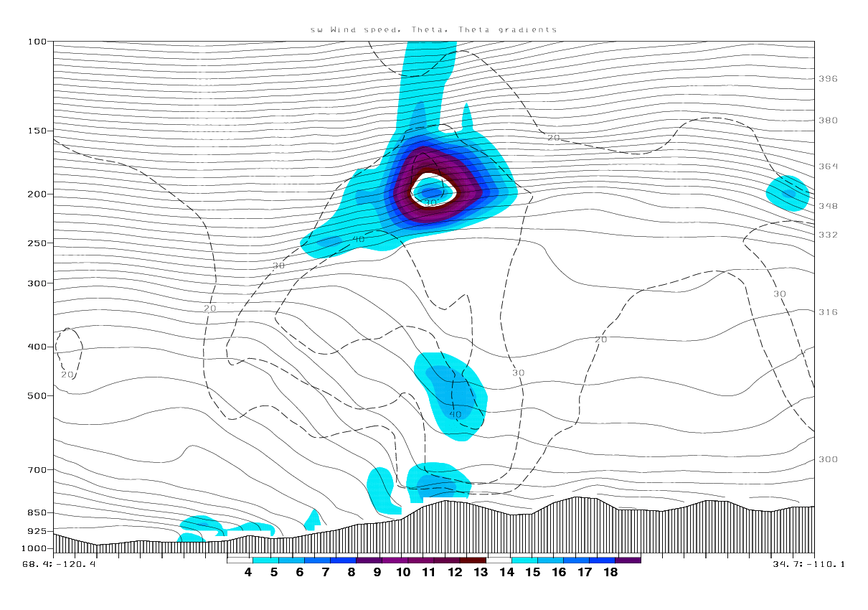The width and height of the screenshot is (868, 610).
Task: Click the 348 theta label on right axis
Action: pos(828,206)
